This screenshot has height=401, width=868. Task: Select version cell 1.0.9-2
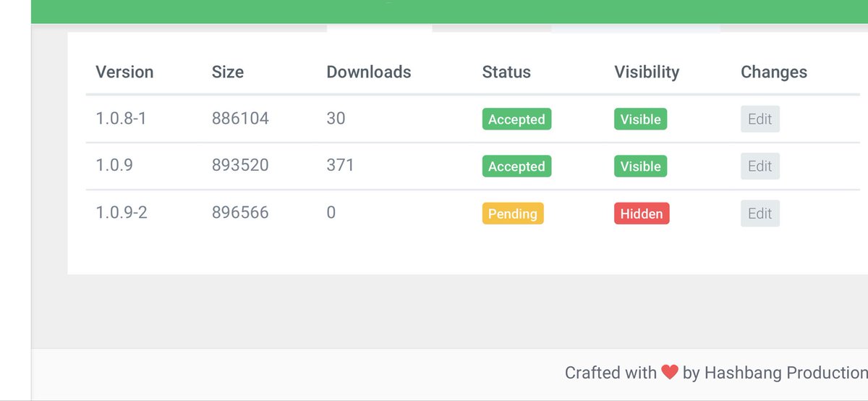point(122,213)
